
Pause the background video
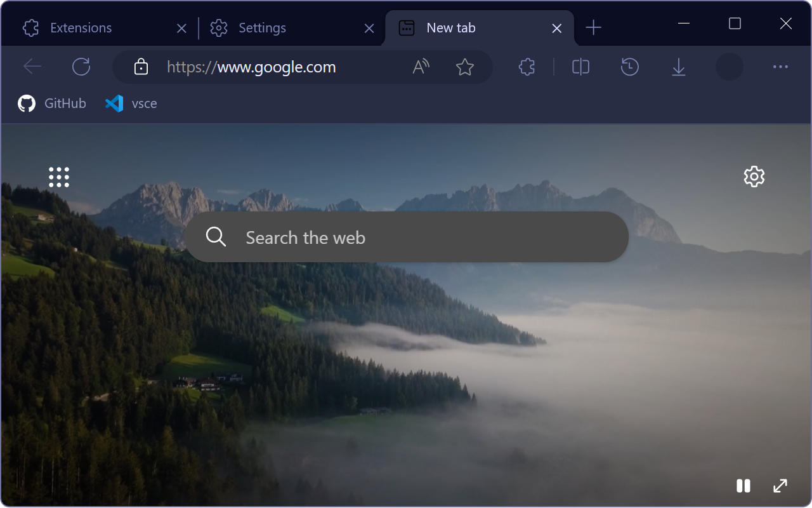pyautogui.click(x=743, y=486)
